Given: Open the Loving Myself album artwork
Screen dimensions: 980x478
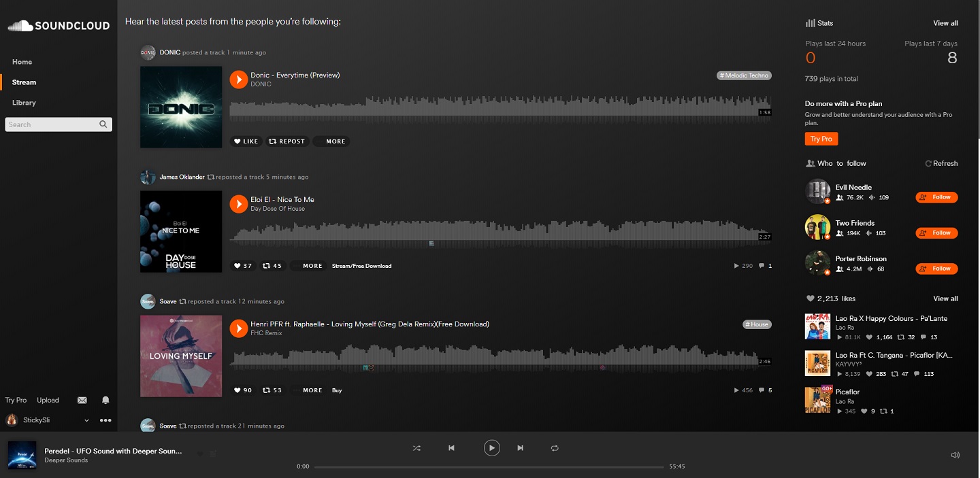Looking at the screenshot, I should pyautogui.click(x=180, y=356).
